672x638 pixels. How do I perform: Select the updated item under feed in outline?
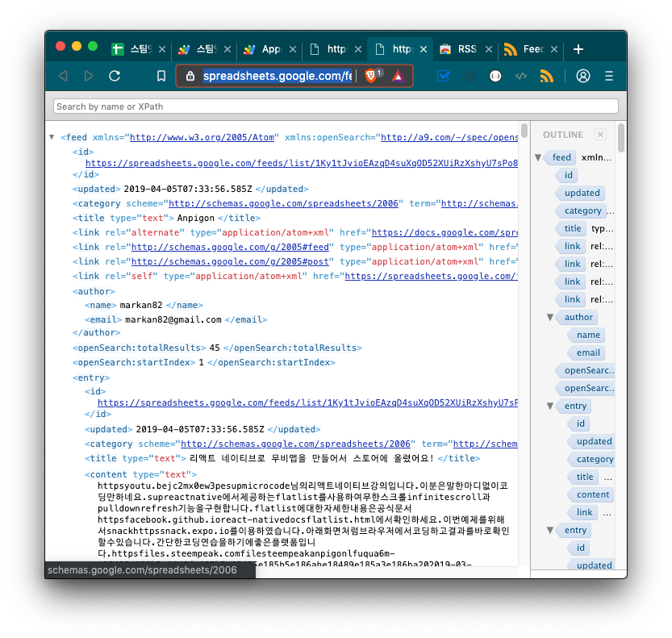pos(582,193)
